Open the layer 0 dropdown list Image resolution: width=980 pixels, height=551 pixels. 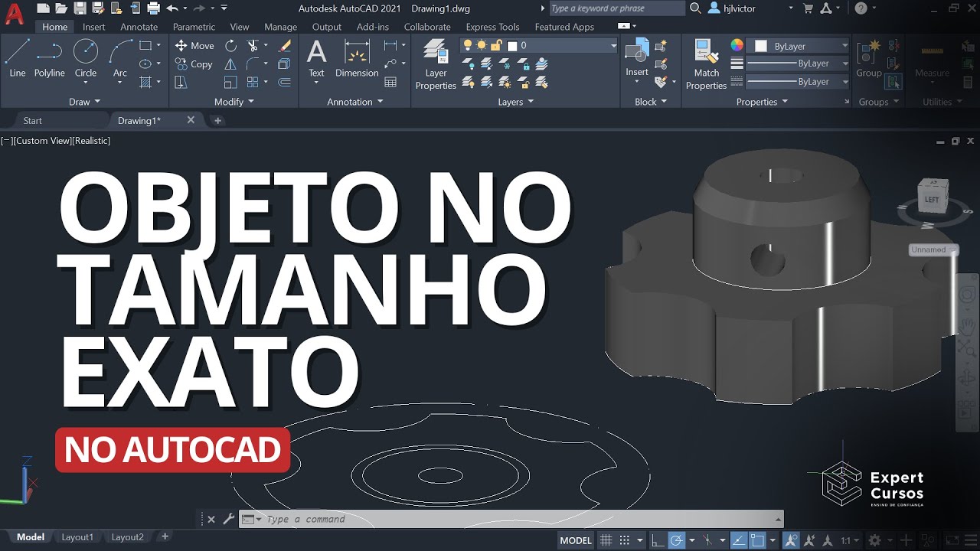[613, 46]
